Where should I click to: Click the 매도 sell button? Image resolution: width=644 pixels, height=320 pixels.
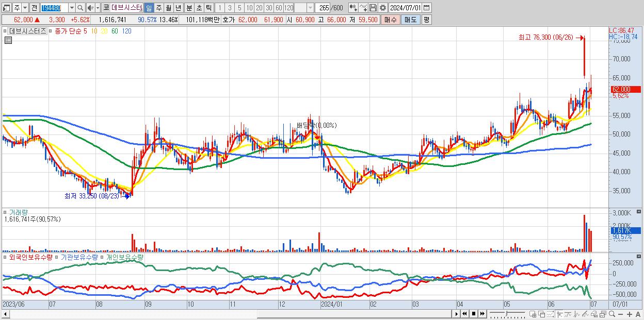(411, 20)
